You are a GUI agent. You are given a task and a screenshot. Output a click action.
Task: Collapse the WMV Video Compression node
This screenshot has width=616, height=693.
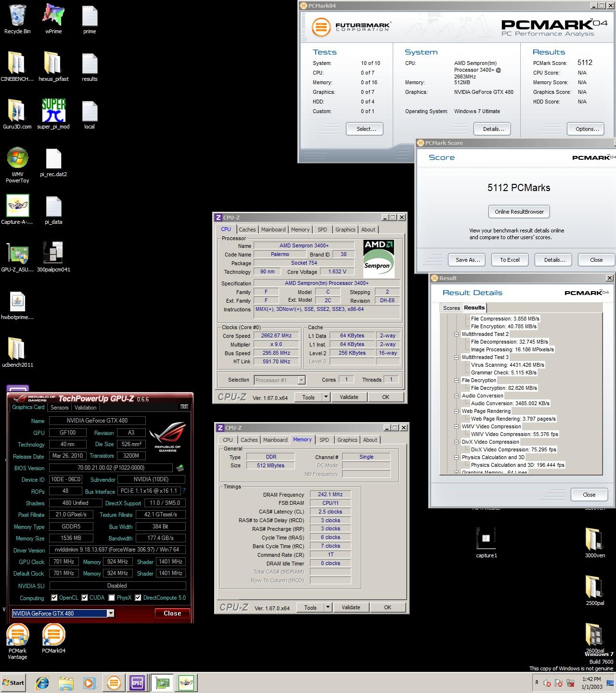[456, 426]
